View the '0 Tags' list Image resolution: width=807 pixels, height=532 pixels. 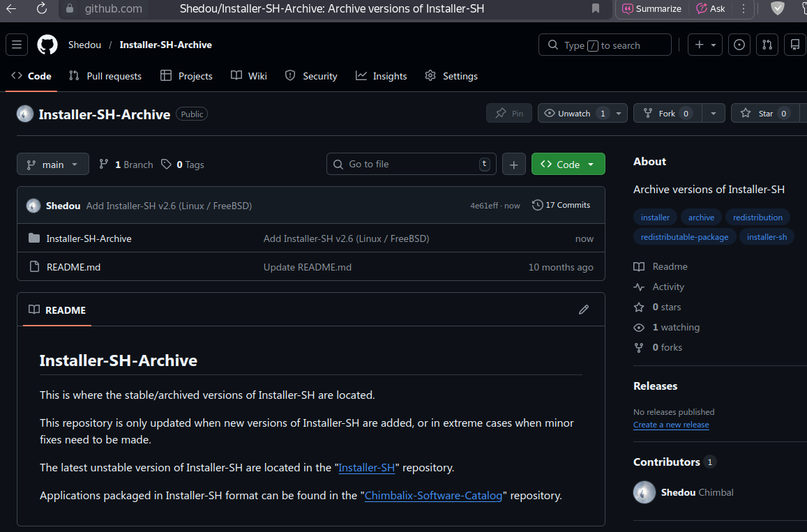coord(183,164)
